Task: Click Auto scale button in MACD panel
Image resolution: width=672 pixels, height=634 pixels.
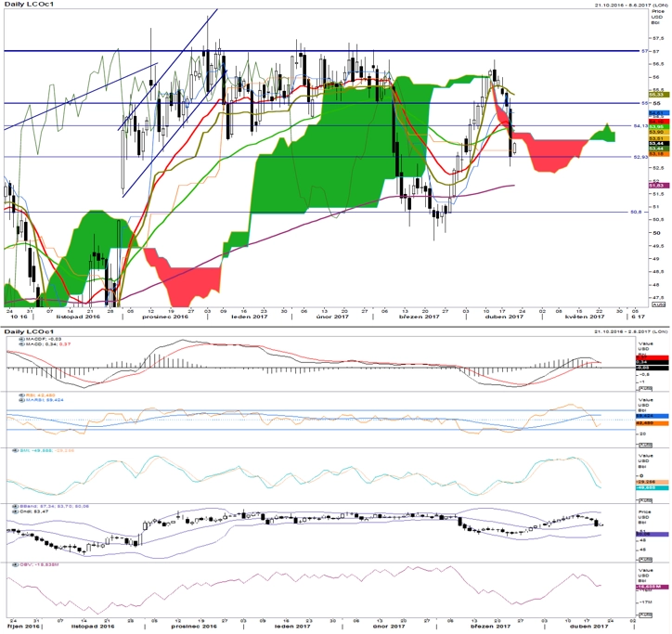Action: point(645,388)
